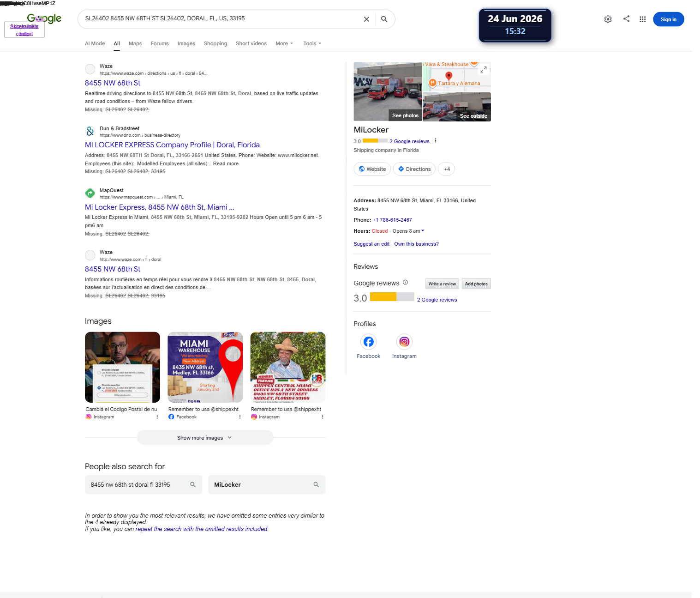
Task: Search for 8455 nw 68th st doral fl 33195
Action: point(144,484)
